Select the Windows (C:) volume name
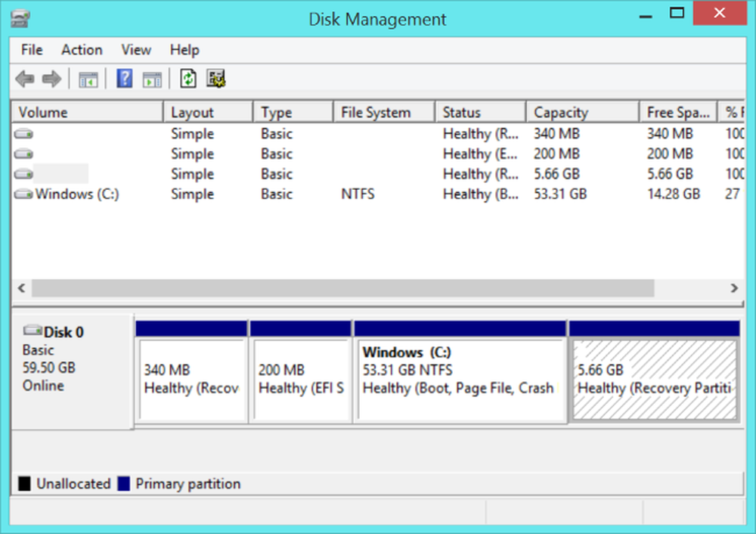Viewport: 756px width, 534px height. pos(77,194)
